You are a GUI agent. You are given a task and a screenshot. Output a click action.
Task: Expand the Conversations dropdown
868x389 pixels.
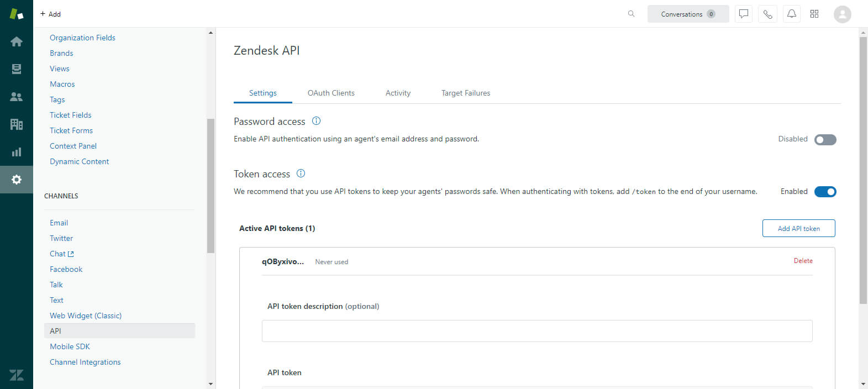pyautogui.click(x=688, y=14)
